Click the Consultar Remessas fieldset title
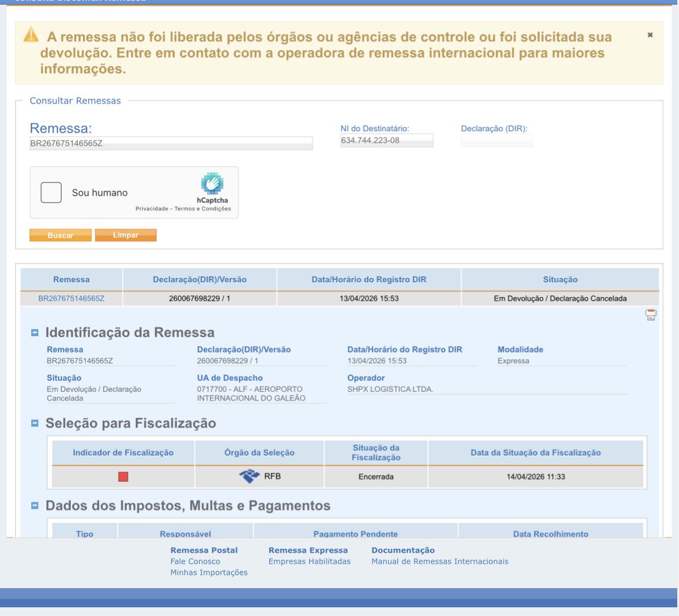 [x=75, y=100]
